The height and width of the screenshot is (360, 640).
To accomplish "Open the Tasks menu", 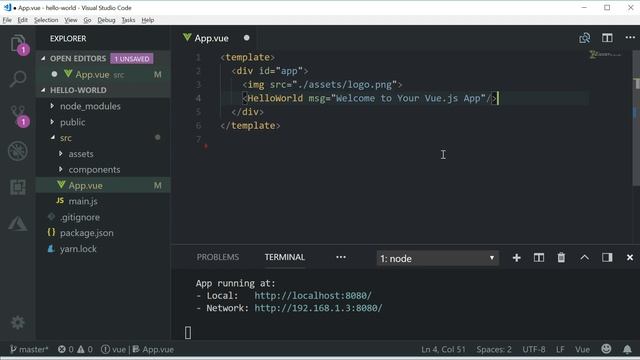I will click(x=128, y=20).
